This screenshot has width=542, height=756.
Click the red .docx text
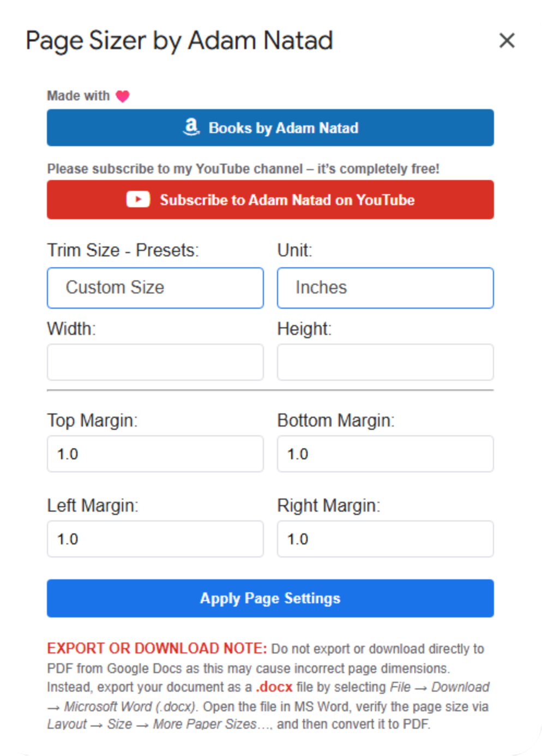pyautogui.click(x=274, y=687)
